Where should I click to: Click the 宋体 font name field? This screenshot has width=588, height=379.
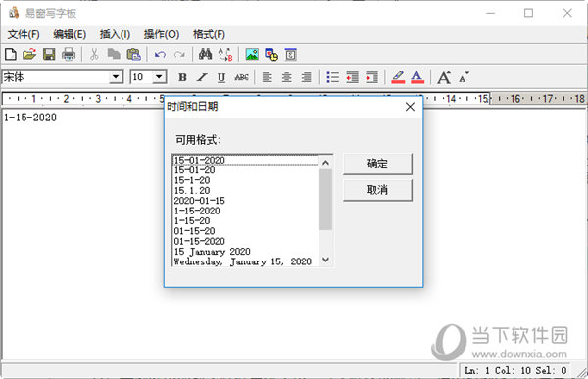pos(56,77)
